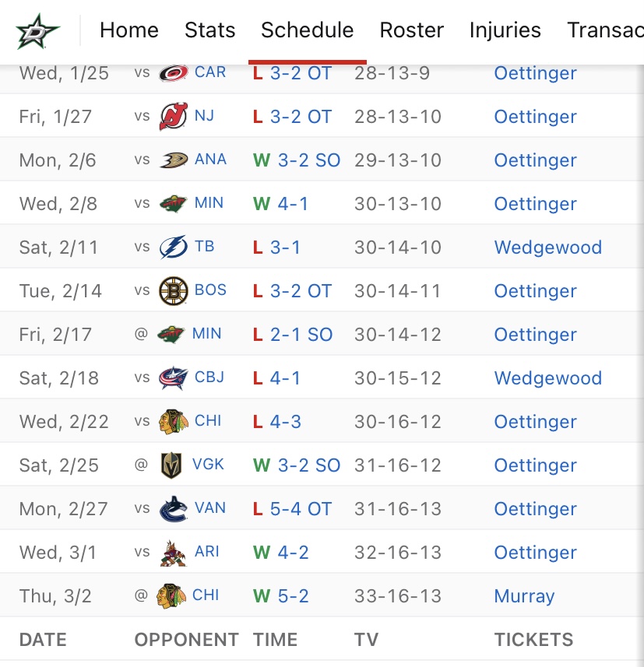644x667 pixels.
Task: Open the W 4-1 result versus MIN
Action: (x=280, y=204)
